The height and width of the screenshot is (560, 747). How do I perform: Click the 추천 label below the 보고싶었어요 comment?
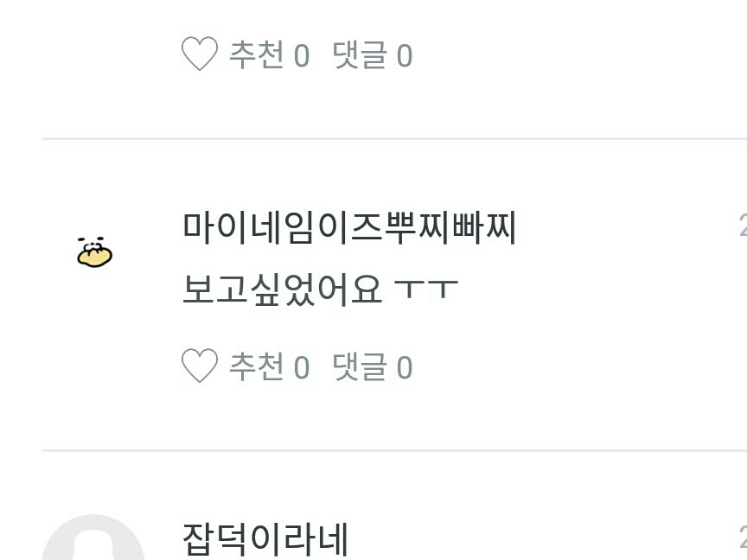click(x=256, y=366)
